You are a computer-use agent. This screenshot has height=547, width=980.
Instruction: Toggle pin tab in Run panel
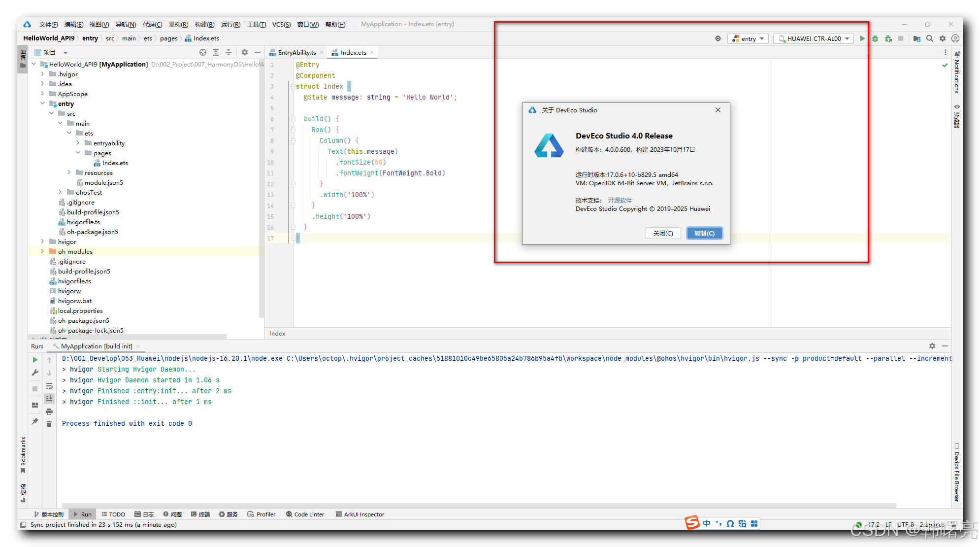click(x=35, y=421)
